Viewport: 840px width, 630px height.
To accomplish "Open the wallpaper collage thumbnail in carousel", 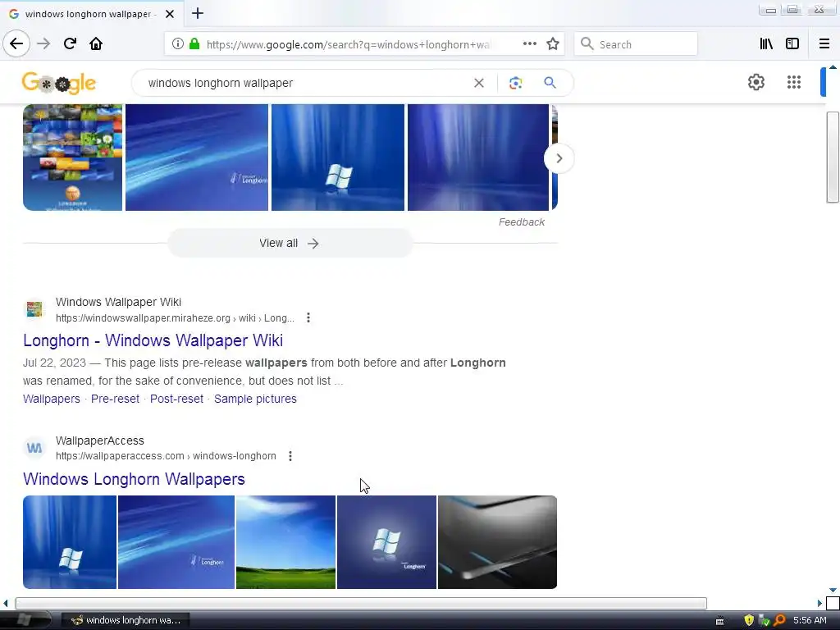I will (x=72, y=157).
